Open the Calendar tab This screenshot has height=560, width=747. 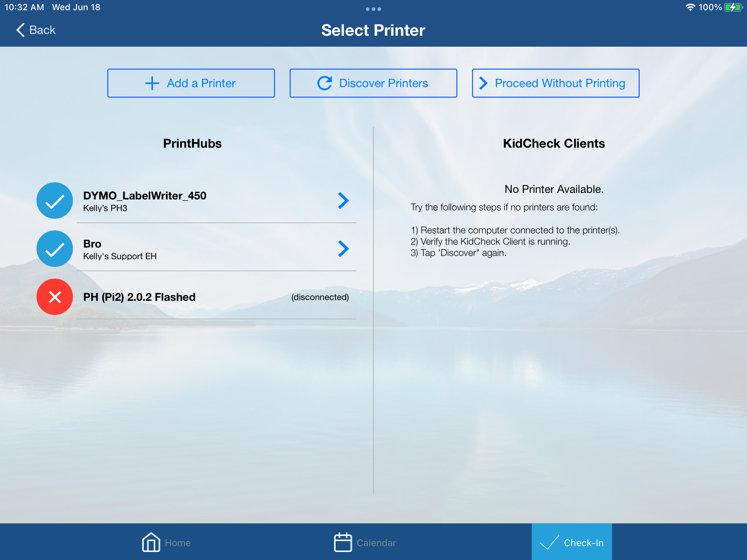(x=365, y=542)
